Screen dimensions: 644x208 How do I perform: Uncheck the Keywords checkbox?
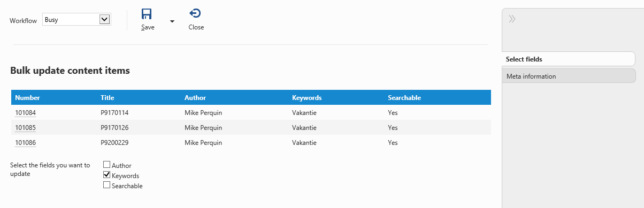pyautogui.click(x=106, y=175)
